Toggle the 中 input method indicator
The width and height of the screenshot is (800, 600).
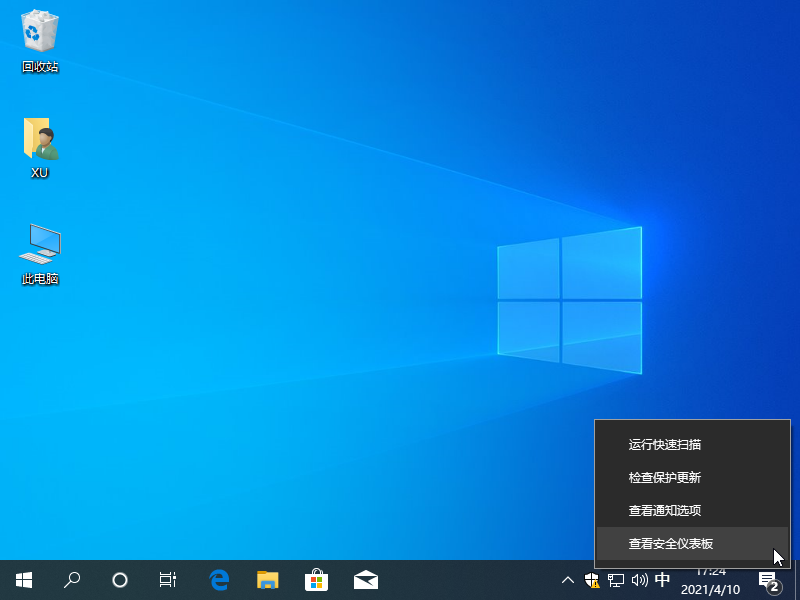(x=662, y=580)
